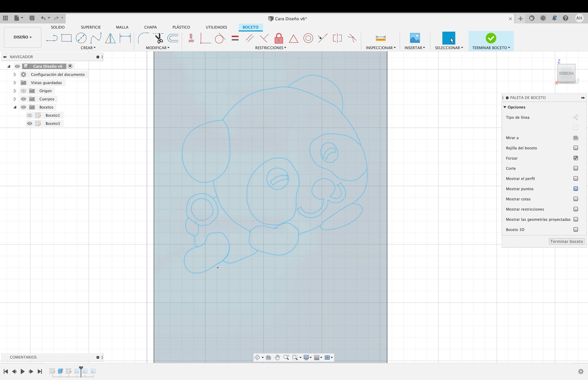Image resolution: width=588 pixels, height=380 pixels.
Task: Enable Mostrar cotas checkbox
Action: point(576,199)
